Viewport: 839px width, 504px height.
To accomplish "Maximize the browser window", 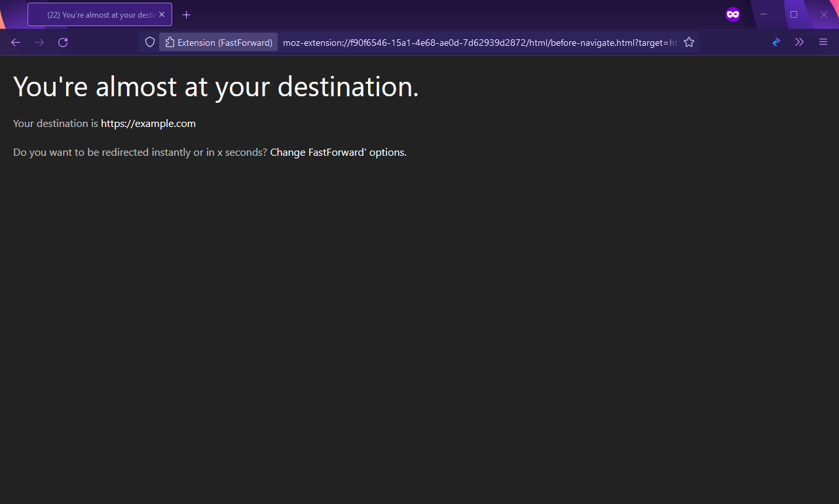I will pyautogui.click(x=793, y=14).
